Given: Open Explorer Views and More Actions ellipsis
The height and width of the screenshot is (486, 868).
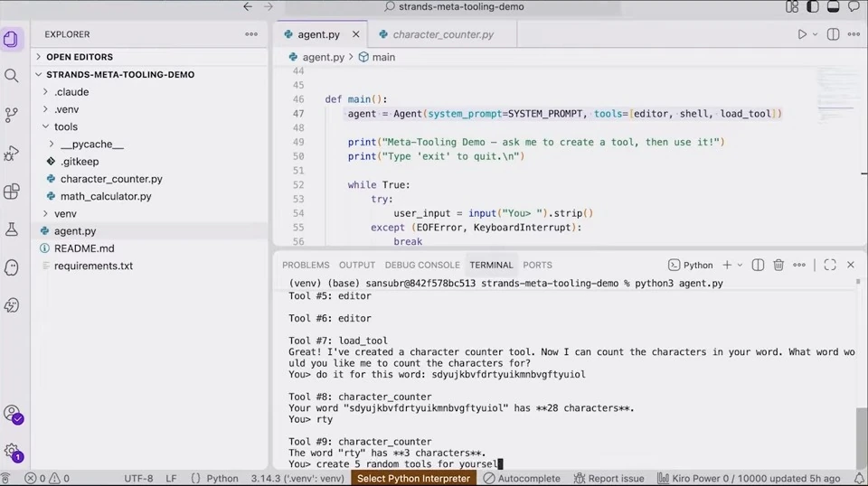Looking at the screenshot, I should (x=251, y=34).
